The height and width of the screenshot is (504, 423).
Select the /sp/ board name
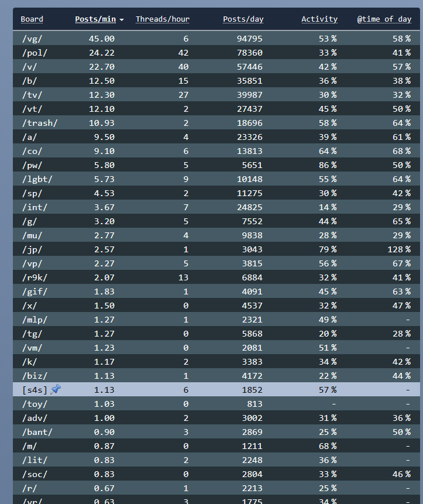[32, 193]
